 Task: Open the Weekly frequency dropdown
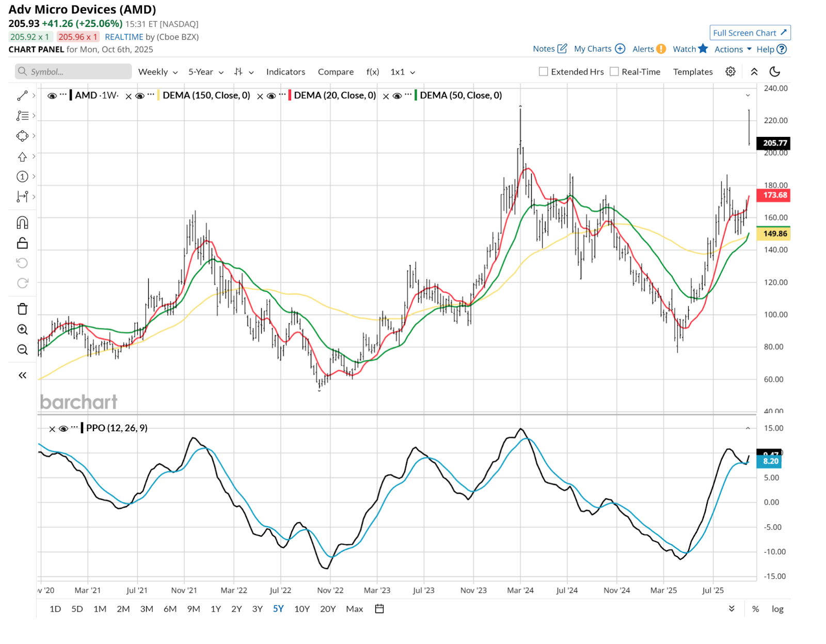click(157, 72)
